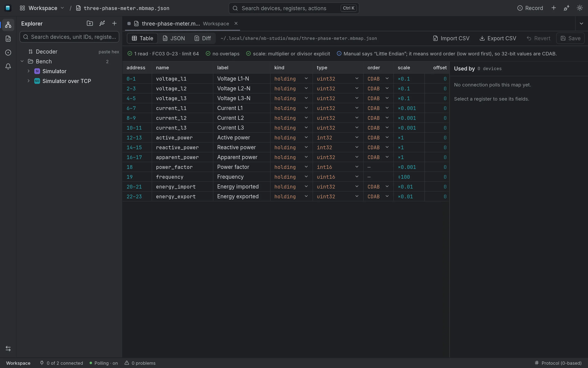This screenshot has height=368, width=588.
Task: Open the register maps sidebar icon
Action: 8,39
